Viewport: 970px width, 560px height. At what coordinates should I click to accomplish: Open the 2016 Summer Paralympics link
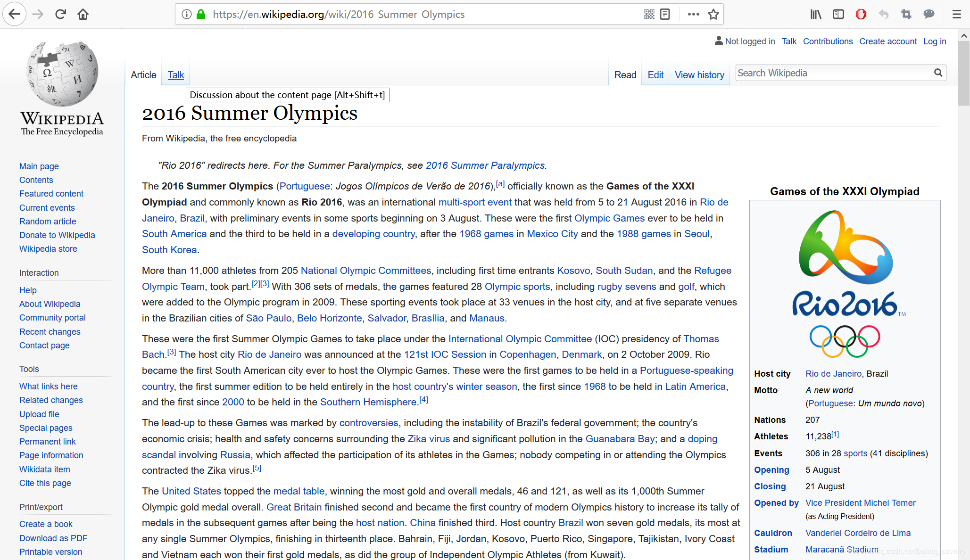pyautogui.click(x=485, y=165)
